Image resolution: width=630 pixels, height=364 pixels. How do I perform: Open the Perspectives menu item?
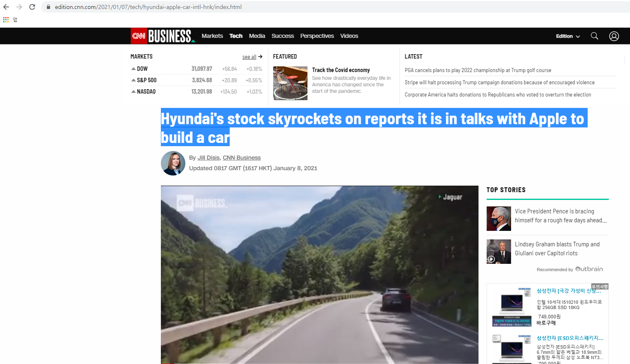pyautogui.click(x=317, y=36)
